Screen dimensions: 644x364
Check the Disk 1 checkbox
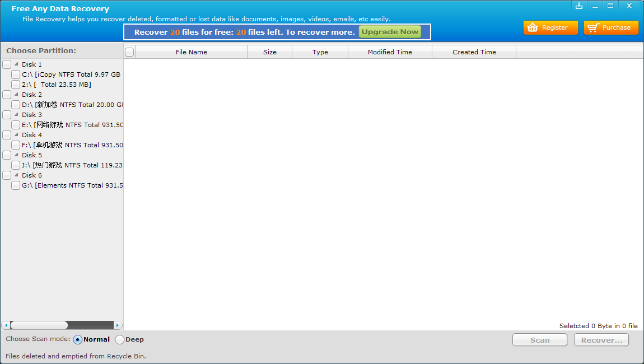tap(7, 64)
